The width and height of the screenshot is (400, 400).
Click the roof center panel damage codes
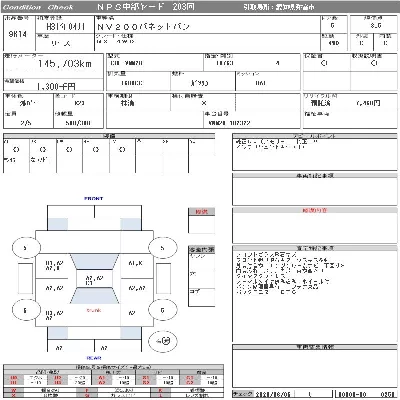click(x=94, y=280)
